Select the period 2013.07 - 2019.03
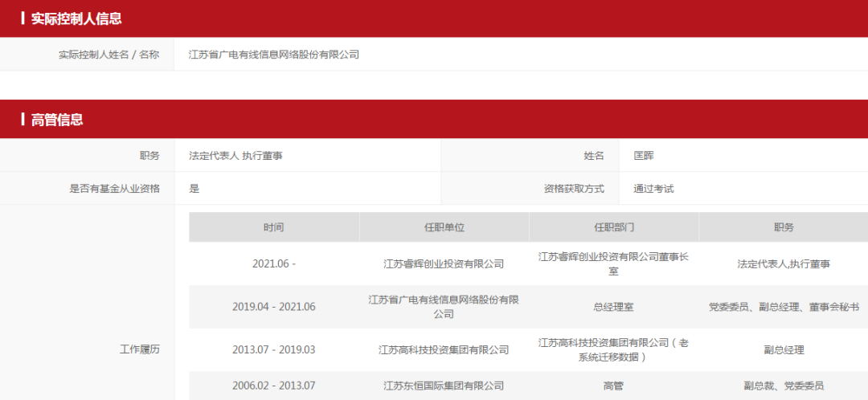 pos(274,349)
